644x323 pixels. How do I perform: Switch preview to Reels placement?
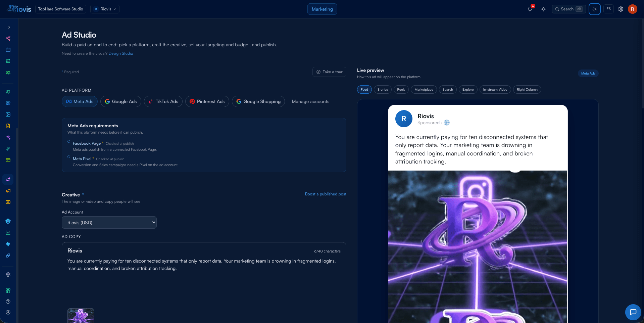pos(401,90)
